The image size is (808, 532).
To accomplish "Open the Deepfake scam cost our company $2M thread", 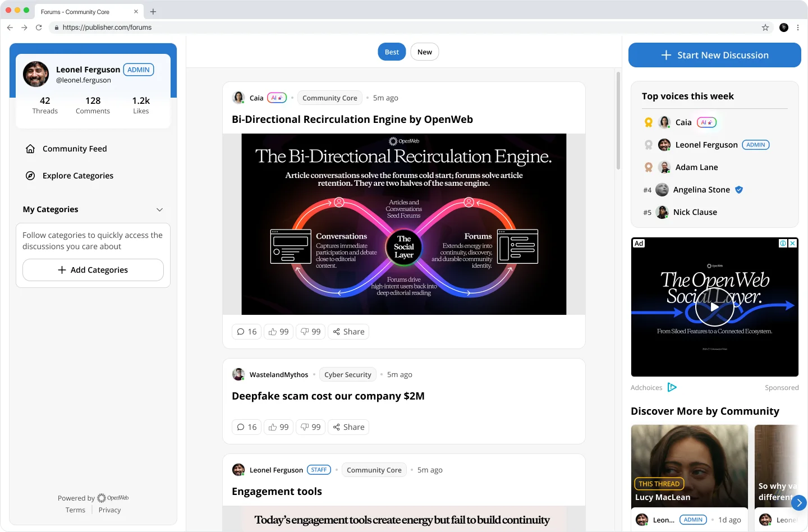I will click(x=328, y=396).
